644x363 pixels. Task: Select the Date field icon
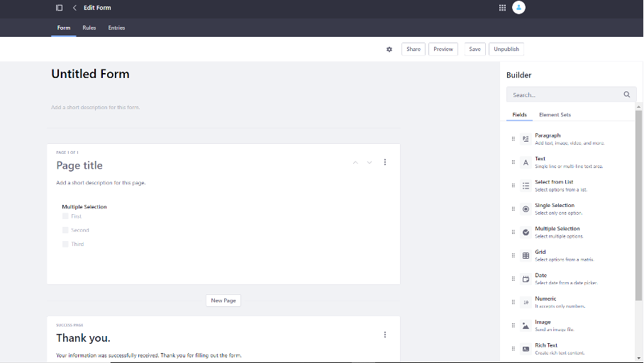tap(526, 279)
